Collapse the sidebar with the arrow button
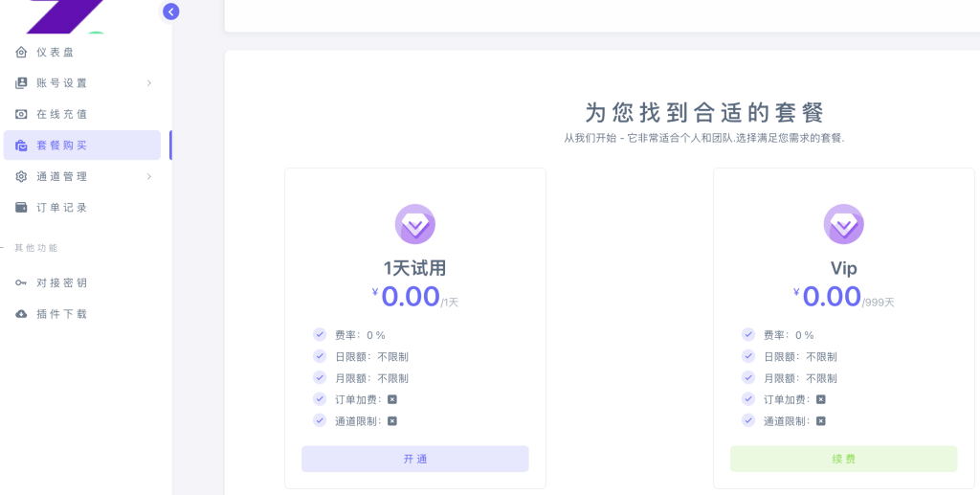Viewport: 980px width, 495px height. [171, 11]
